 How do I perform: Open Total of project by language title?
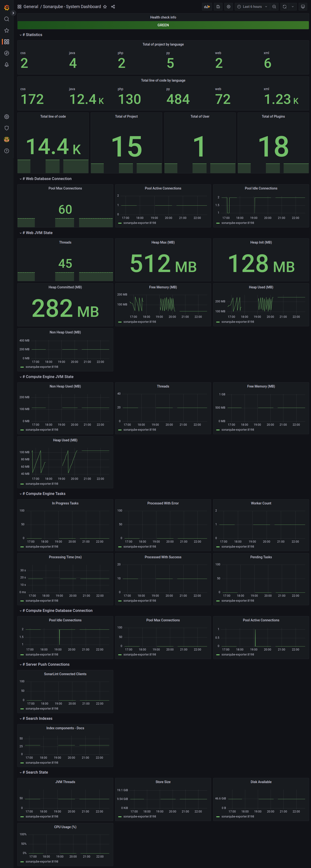click(163, 45)
